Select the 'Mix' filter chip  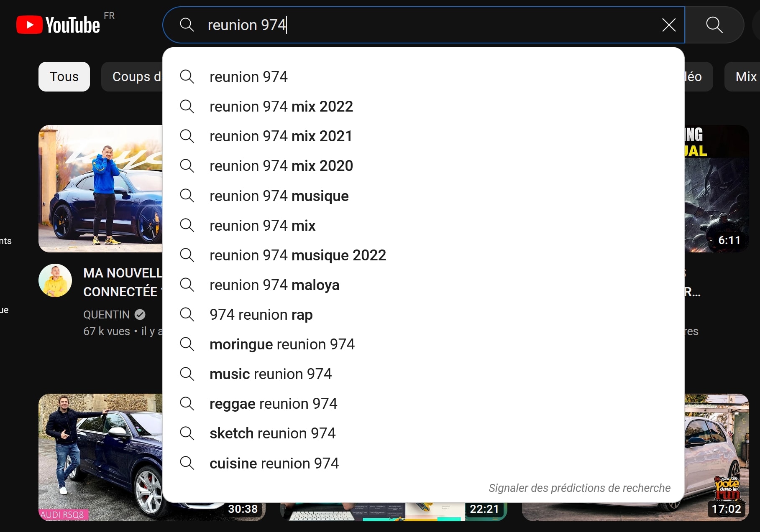pos(745,77)
